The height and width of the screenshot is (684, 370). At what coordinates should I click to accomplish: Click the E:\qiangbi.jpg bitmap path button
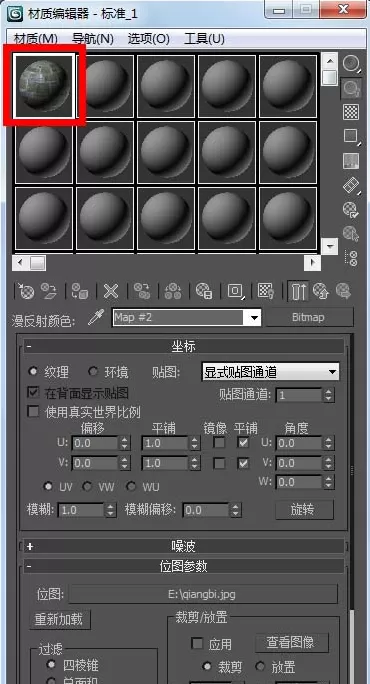[x=203, y=594]
